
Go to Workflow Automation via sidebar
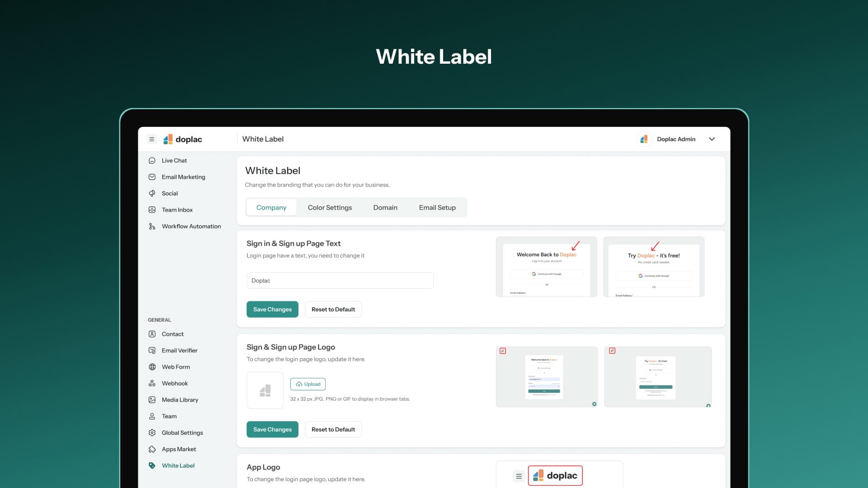click(191, 226)
